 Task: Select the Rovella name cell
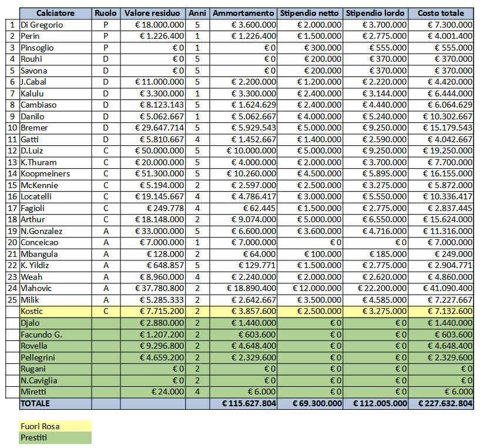click(55, 346)
